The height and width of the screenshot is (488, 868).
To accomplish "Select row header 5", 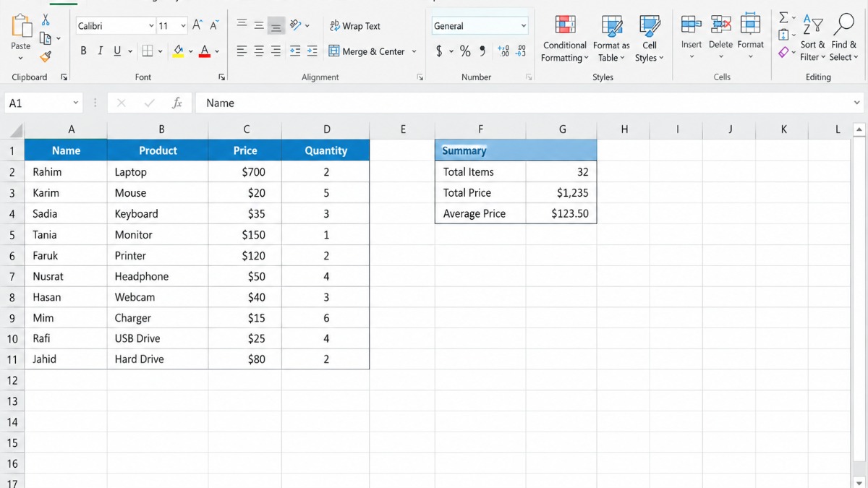I will click(x=12, y=235).
